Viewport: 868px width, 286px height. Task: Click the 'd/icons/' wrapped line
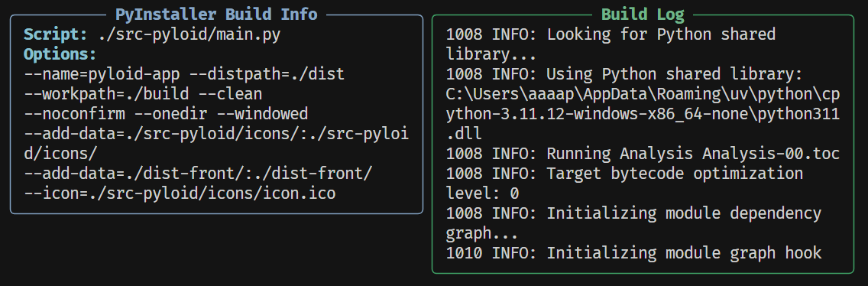(60, 154)
